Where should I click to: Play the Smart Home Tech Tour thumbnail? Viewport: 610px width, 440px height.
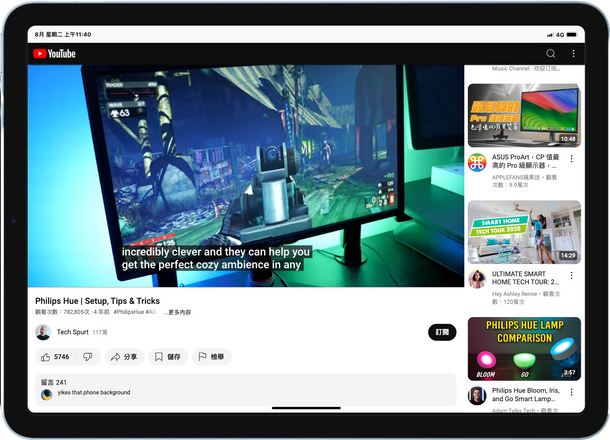coord(523,232)
